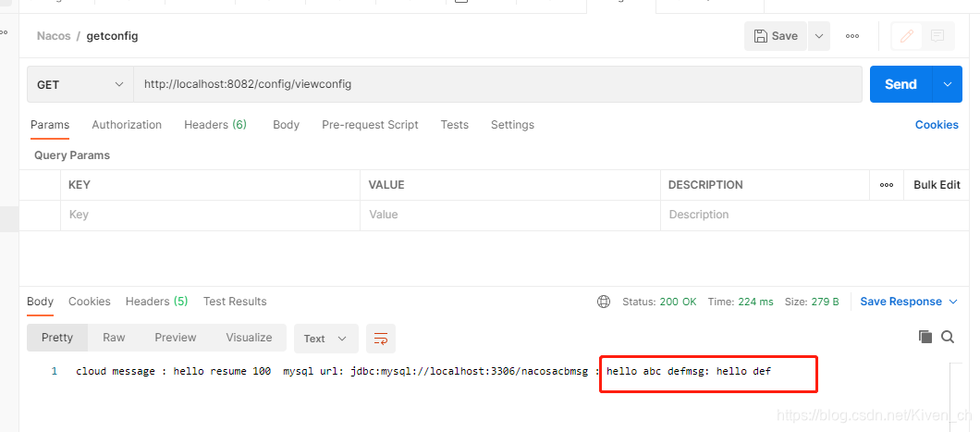The height and width of the screenshot is (432, 980).
Task: Click the VALUE column header
Action: [386, 185]
